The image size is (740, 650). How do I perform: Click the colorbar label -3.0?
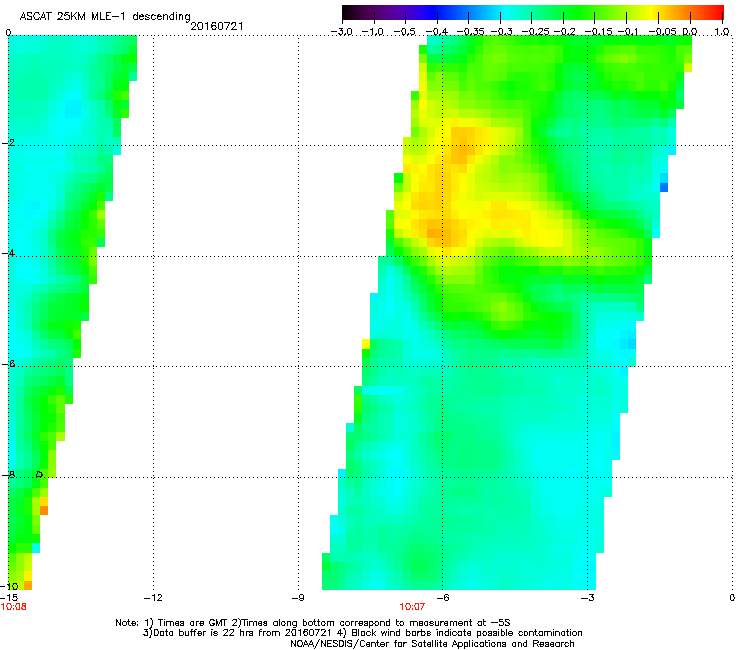click(x=342, y=32)
